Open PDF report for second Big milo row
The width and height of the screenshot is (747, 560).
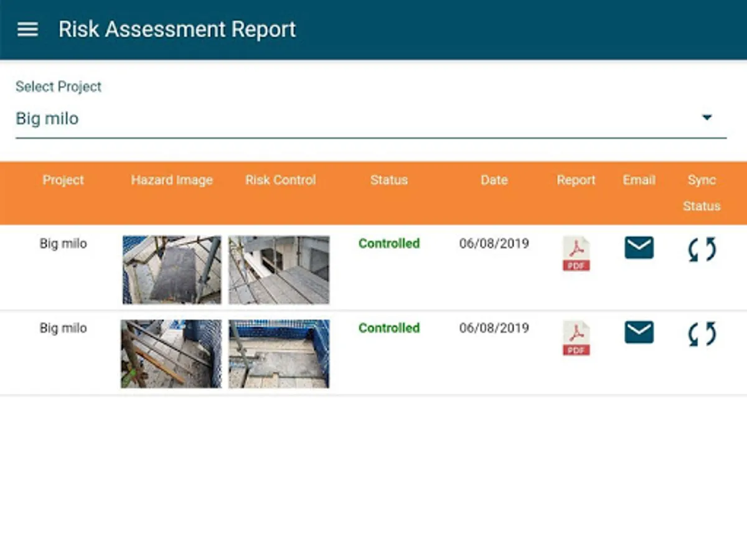pos(576,338)
